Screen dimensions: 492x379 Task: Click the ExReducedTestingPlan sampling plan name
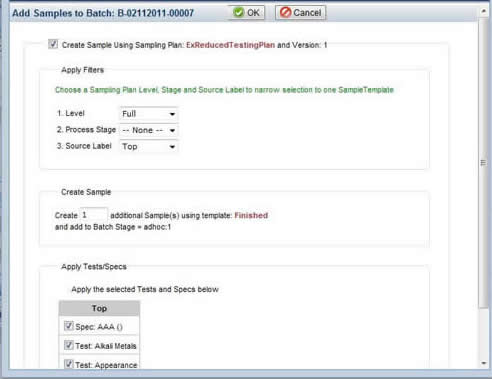coord(230,45)
